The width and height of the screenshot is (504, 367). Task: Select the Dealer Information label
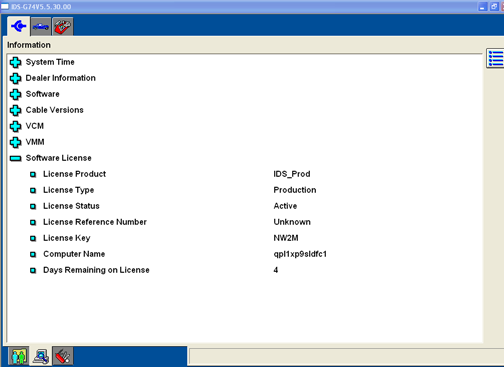tap(61, 78)
